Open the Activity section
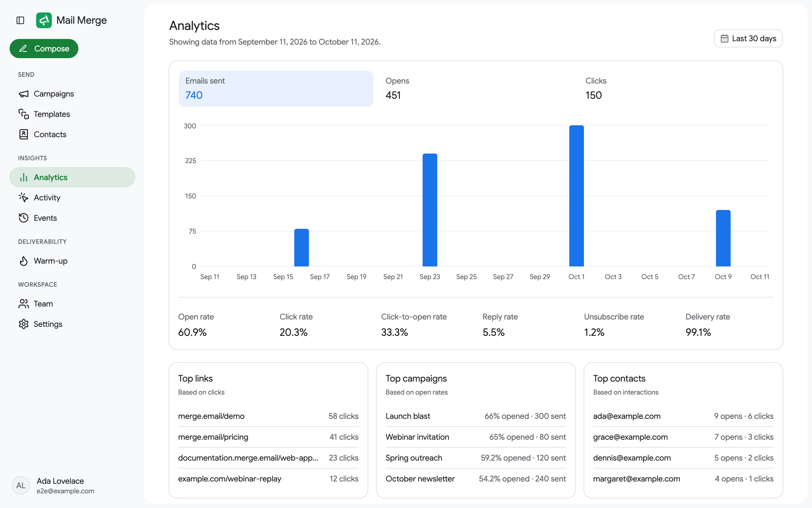Viewport: 812px width, 508px height. 72,198
